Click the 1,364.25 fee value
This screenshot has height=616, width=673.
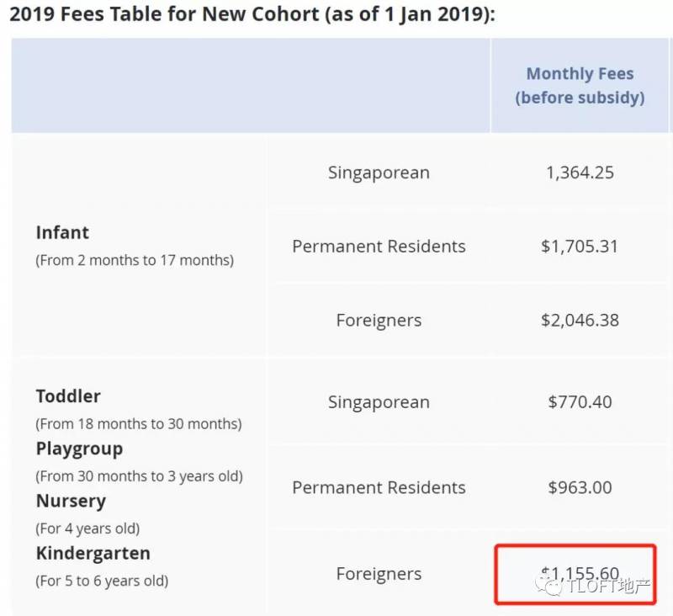coord(580,173)
